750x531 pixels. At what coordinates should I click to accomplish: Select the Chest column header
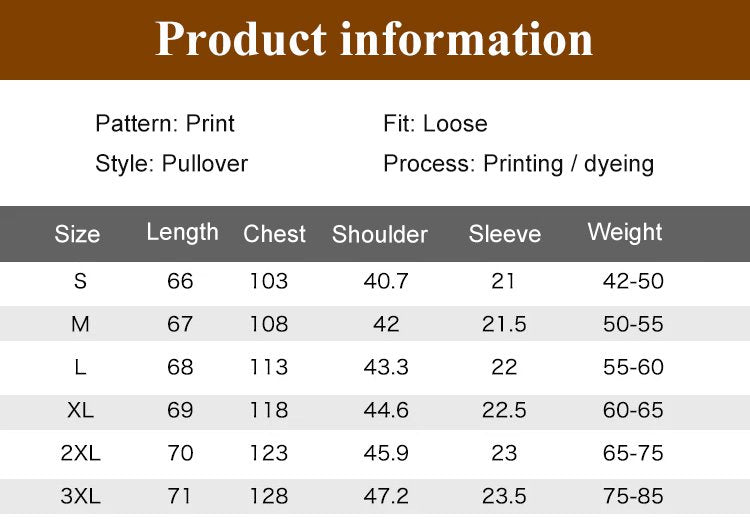[x=274, y=234]
